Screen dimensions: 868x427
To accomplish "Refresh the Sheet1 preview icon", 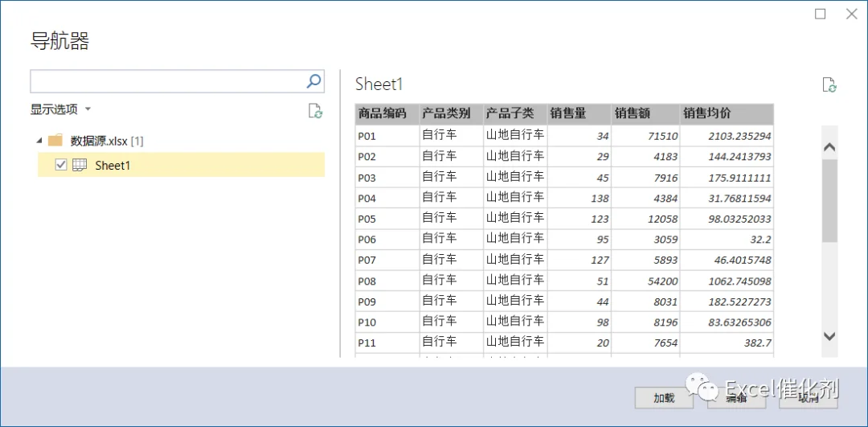I will pyautogui.click(x=829, y=84).
